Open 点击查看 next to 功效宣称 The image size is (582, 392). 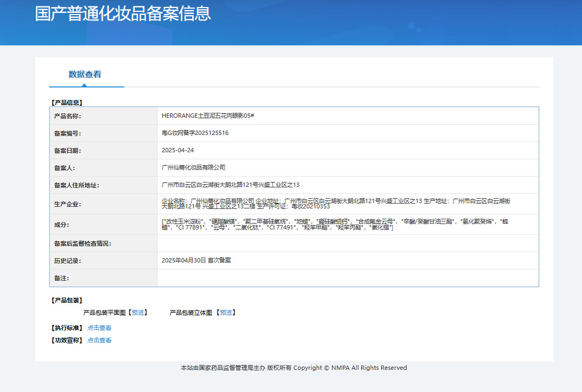point(99,340)
